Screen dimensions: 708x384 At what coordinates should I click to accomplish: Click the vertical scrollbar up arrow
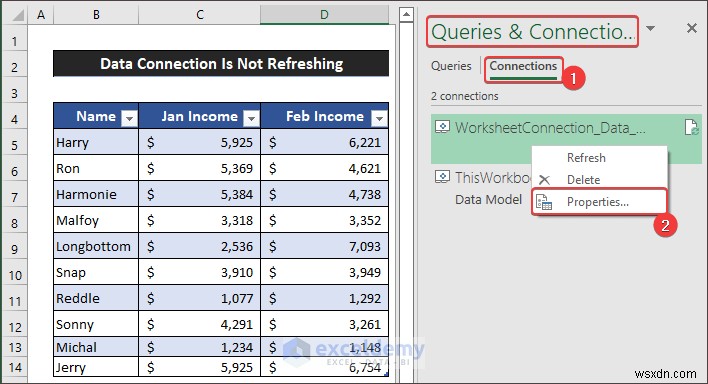tap(406, 14)
